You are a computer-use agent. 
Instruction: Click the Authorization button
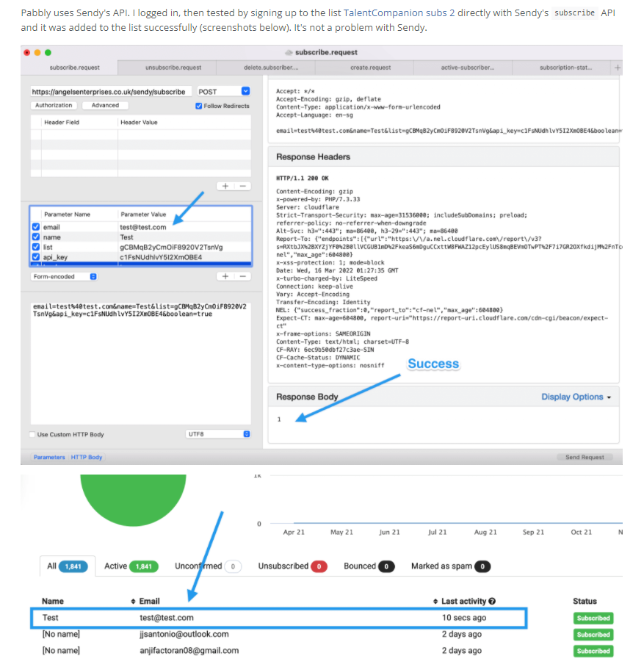point(54,105)
